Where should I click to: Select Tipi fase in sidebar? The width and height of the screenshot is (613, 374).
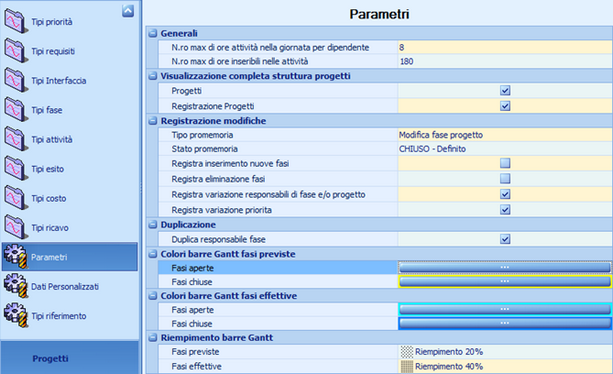tap(47, 110)
